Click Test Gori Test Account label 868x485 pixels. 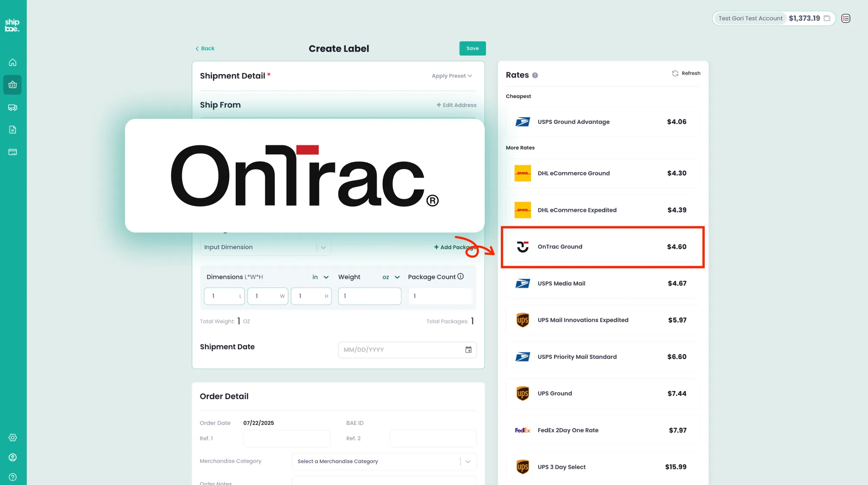pos(750,18)
